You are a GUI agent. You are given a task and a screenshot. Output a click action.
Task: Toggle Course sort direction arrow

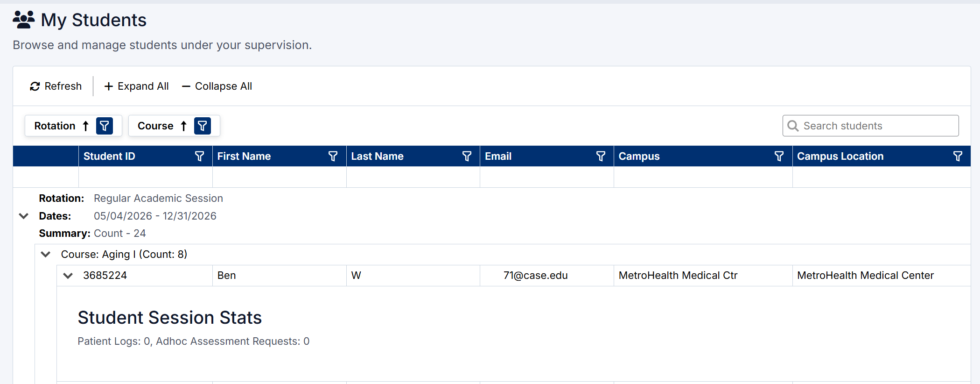[184, 126]
